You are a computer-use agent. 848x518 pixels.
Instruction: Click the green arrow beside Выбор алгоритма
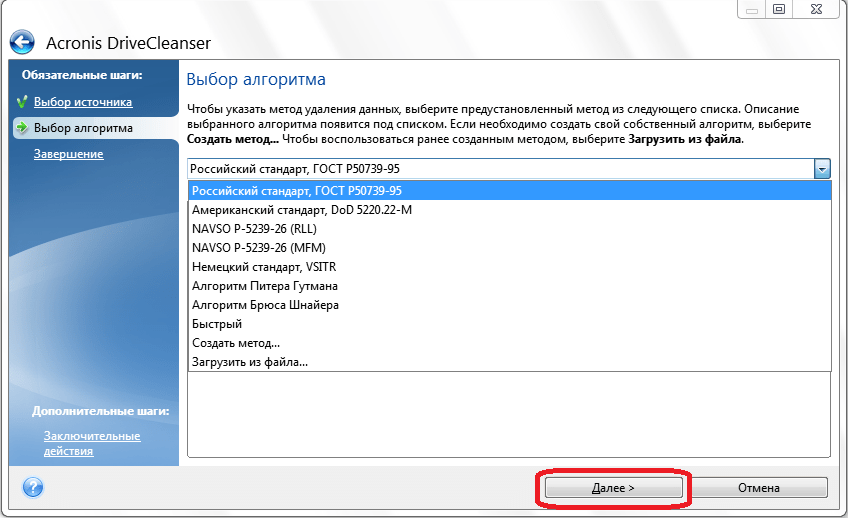pos(21,128)
